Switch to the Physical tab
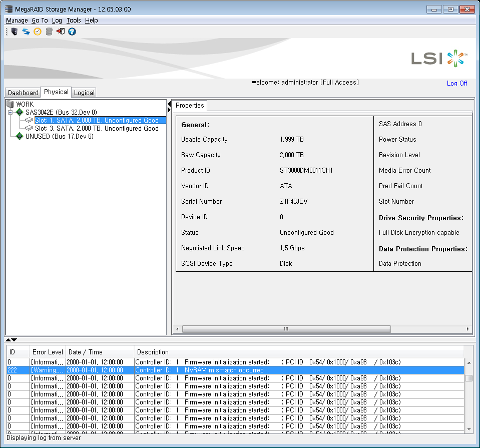Screen dimensions: 480x448 click(56, 92)
